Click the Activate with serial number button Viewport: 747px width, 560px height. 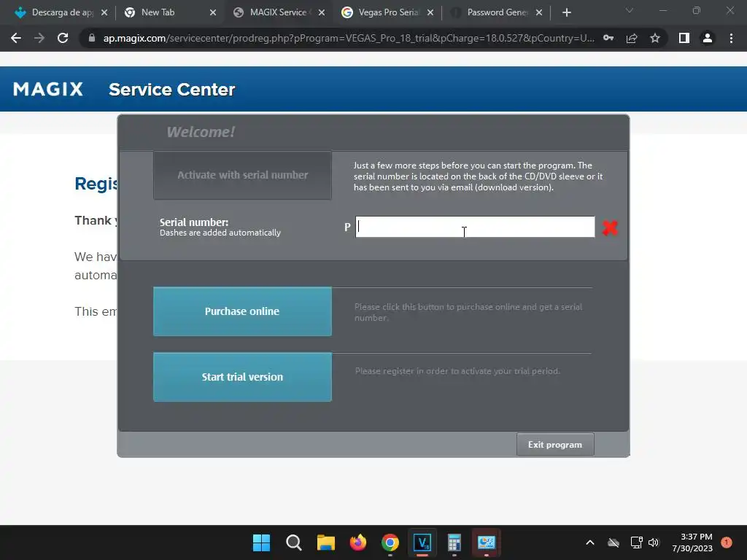click(242, 175)
